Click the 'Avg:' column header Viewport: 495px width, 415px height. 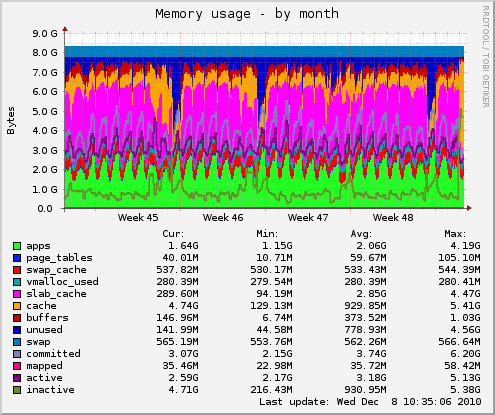[361, 234]
